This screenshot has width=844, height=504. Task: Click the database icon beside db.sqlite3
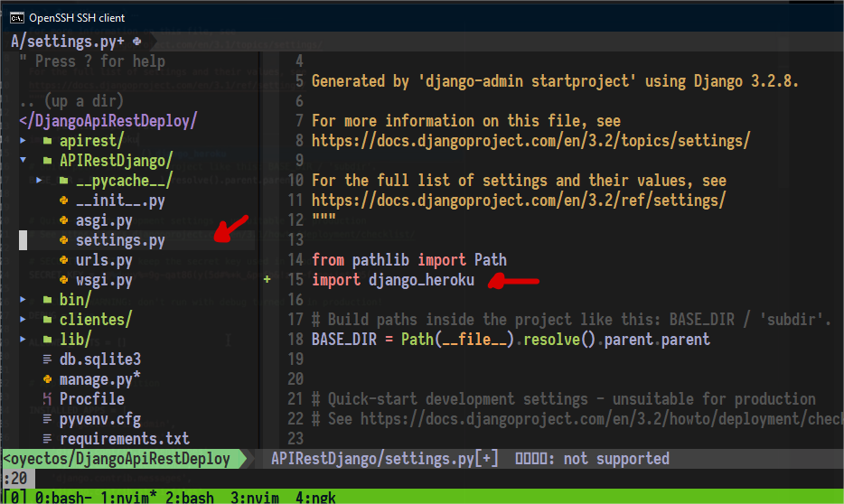pos(47,359)
